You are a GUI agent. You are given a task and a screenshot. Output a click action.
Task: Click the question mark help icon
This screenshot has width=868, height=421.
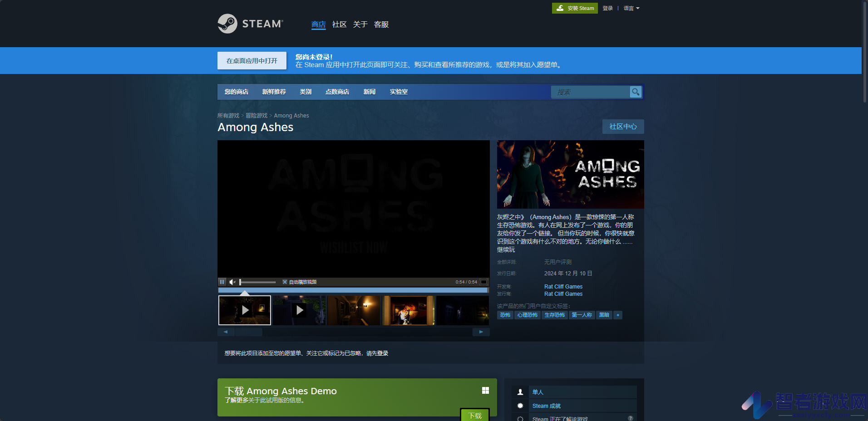click(x=631, y=418)
